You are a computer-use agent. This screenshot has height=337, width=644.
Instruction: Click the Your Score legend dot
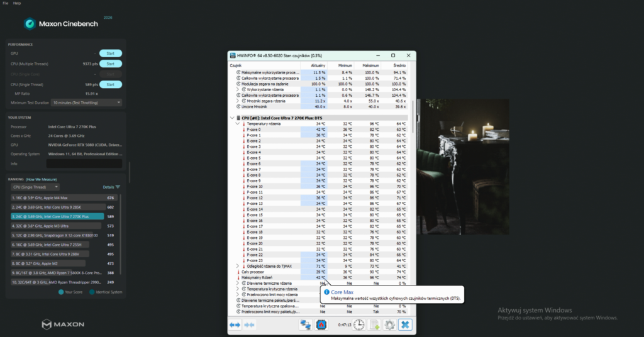(61, 292)
